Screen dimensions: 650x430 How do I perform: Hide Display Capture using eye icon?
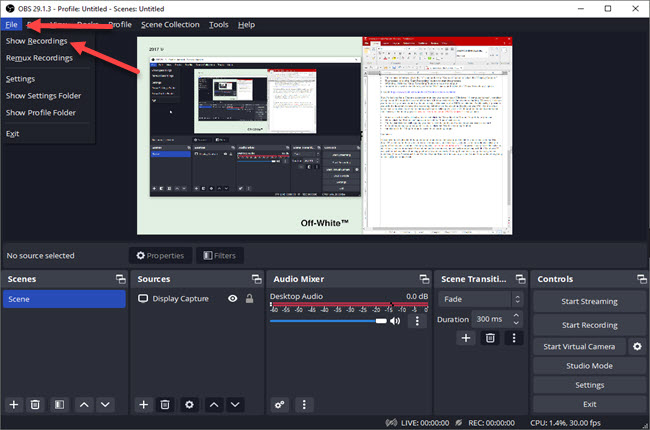pos(232,298)
